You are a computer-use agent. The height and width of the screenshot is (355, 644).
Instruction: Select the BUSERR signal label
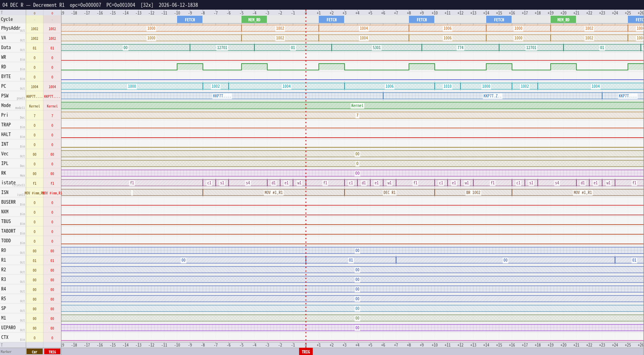click(x=8, y=202)
